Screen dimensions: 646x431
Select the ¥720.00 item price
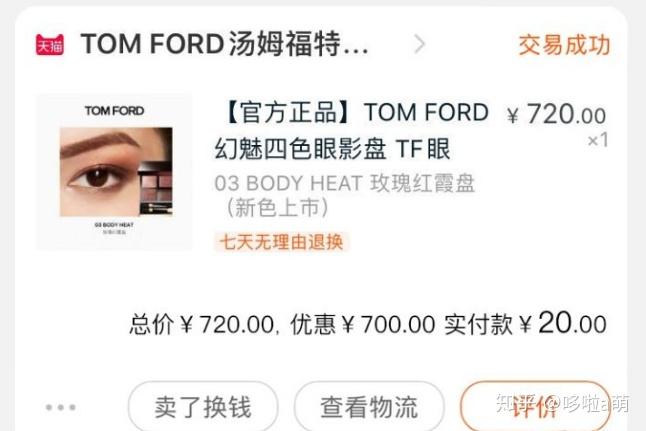(557, 114)
